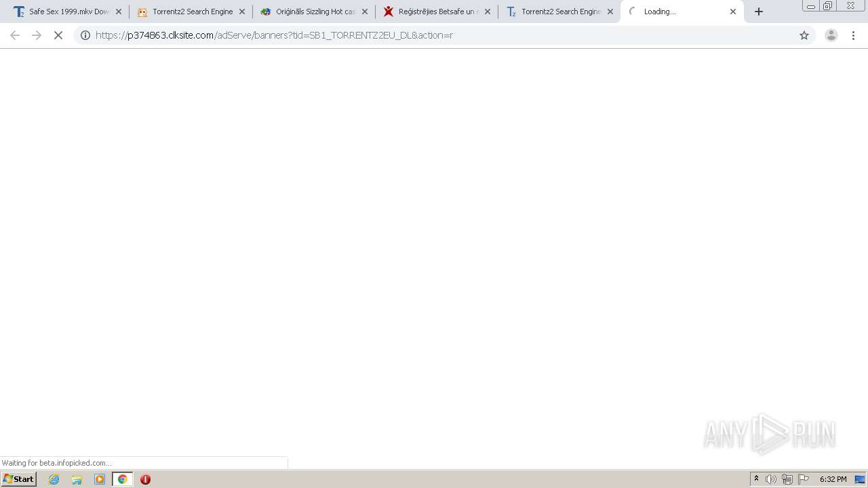Close the first Torrentz2 Search Engine tab
Viewport: 868px width, 488px height.
tap(242, 12)
